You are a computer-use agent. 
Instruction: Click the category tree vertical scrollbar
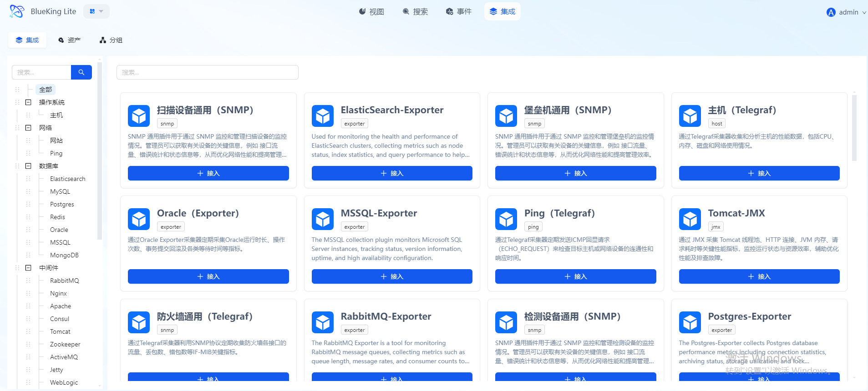pos(100,150)
